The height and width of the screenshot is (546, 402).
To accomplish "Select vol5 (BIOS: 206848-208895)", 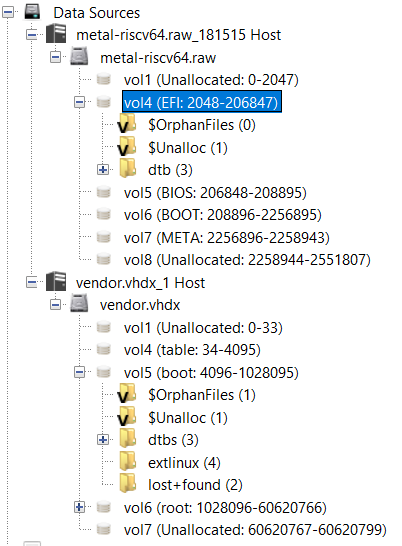I will [215, 193].
